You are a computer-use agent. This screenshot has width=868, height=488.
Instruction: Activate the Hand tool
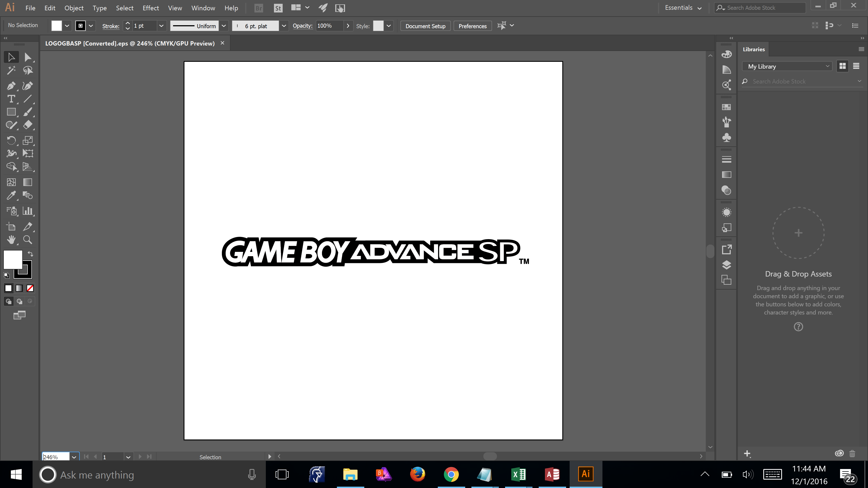tap(11, 240)
